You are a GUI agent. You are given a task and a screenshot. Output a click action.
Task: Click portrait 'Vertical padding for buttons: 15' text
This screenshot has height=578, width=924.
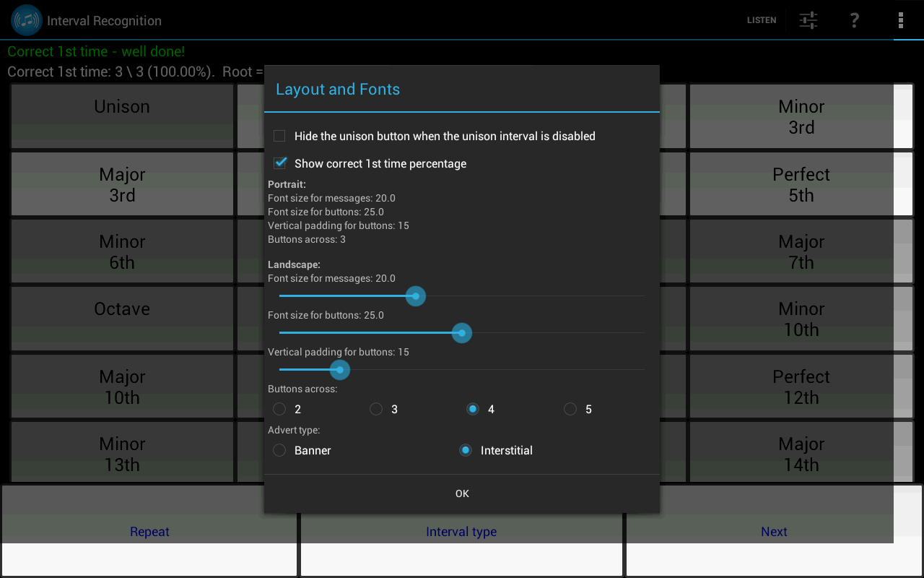point(339,225)
